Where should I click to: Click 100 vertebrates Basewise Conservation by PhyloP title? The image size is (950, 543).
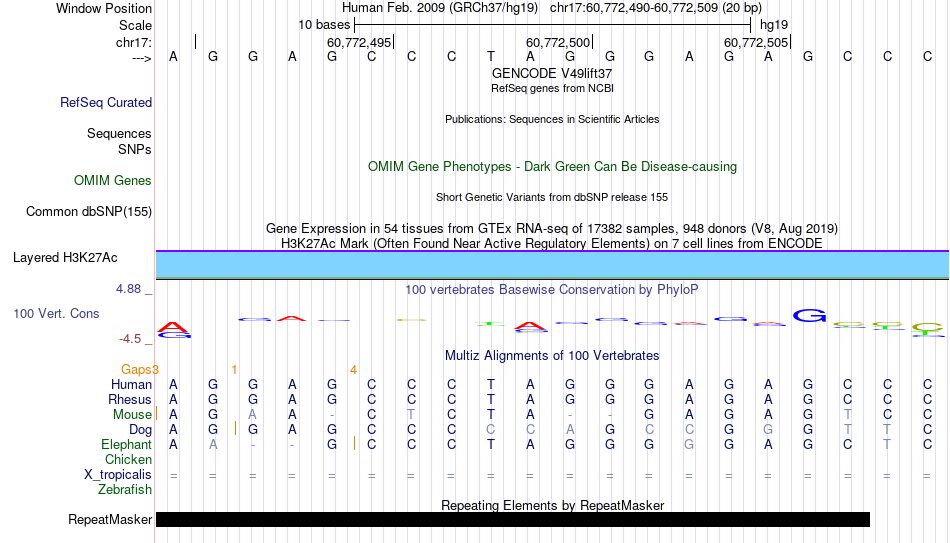point(552,290)
